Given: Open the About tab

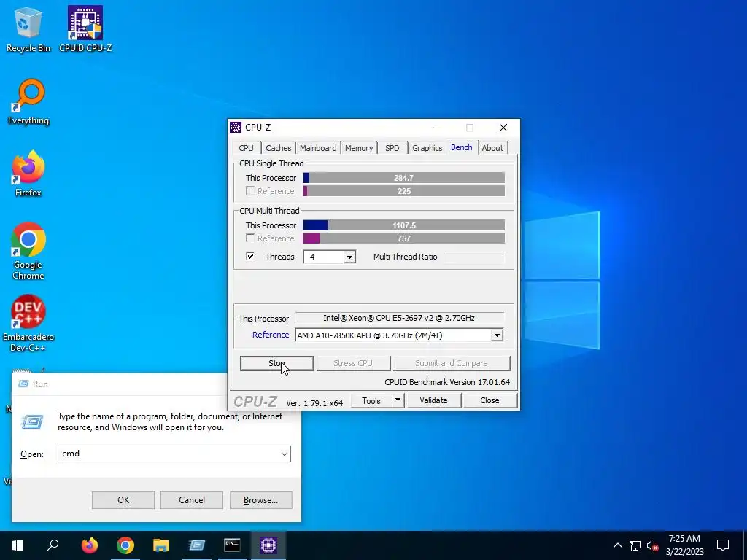Looking at the screenshot, I should [492, 148].
